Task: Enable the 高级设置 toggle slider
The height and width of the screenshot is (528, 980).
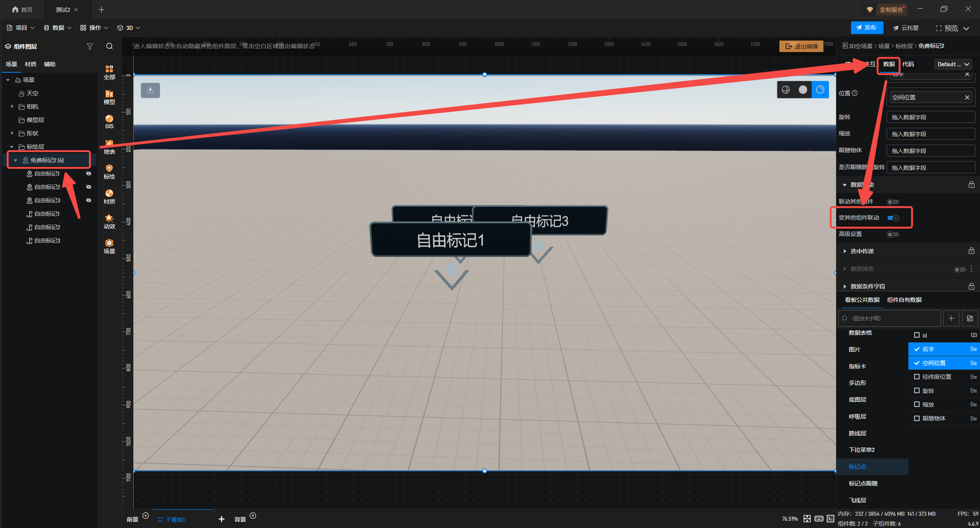Action: (x=893, y=235)
